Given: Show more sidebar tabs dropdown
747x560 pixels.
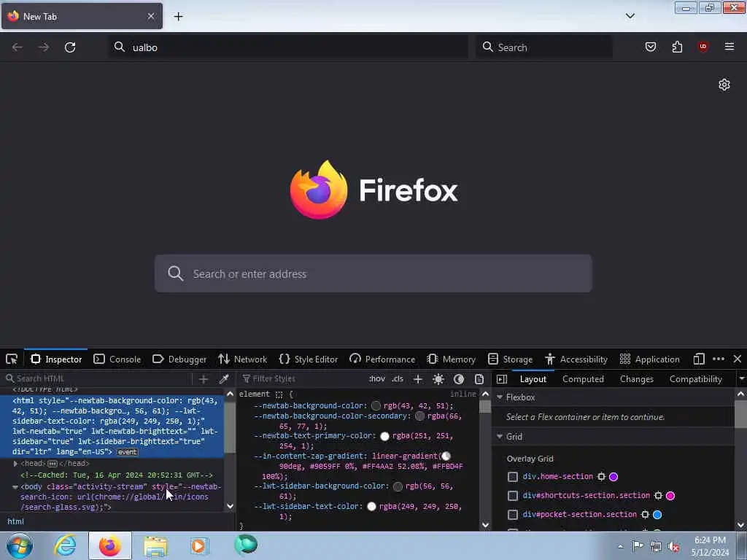Looking at the screenshot, I should point(741,379).
